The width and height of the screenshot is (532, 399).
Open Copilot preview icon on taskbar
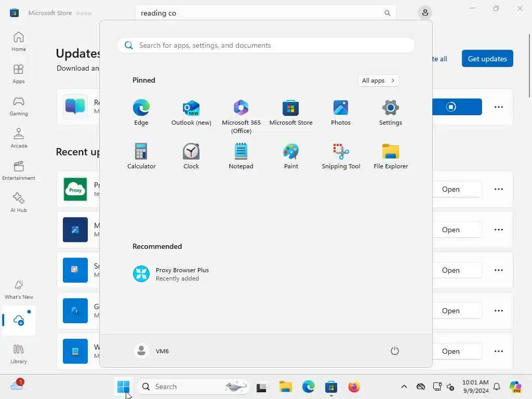515,387
